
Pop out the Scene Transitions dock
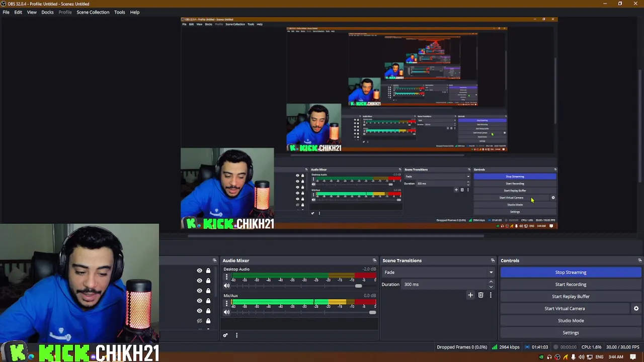pos(493,260)
